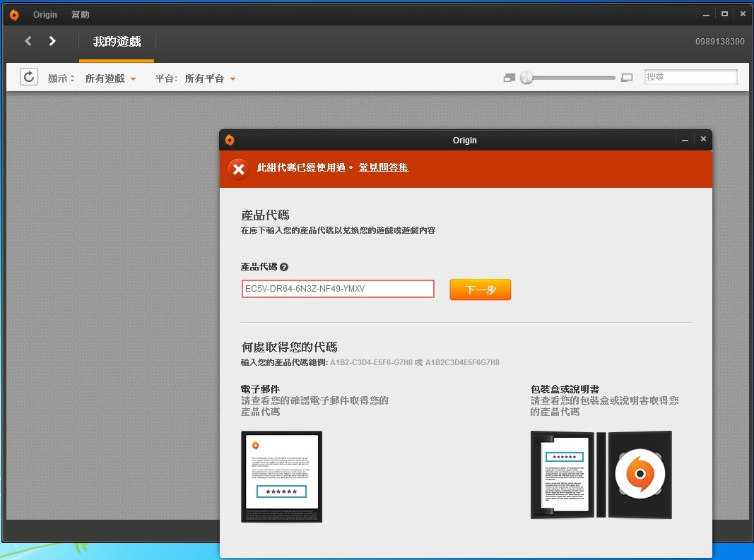Go back with the left arrow

[x=28, y=41]
